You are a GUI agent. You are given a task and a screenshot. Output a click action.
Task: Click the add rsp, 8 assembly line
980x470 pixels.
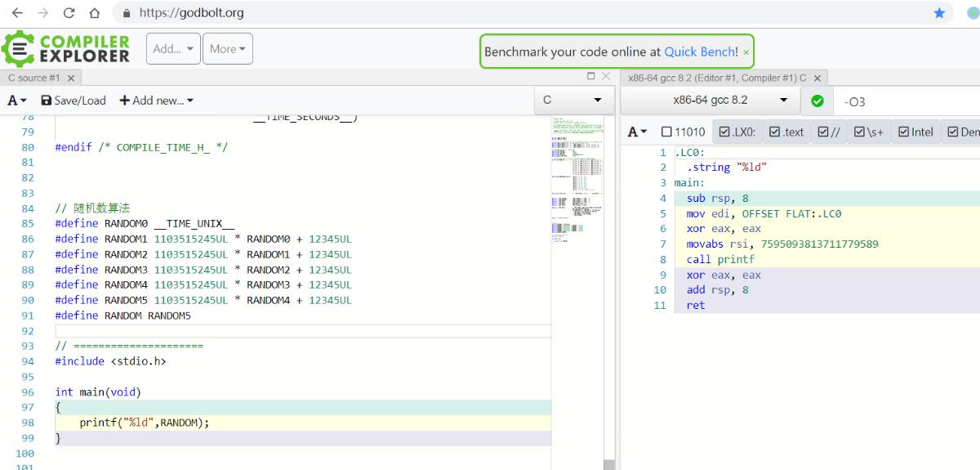[x=718, y=289]
